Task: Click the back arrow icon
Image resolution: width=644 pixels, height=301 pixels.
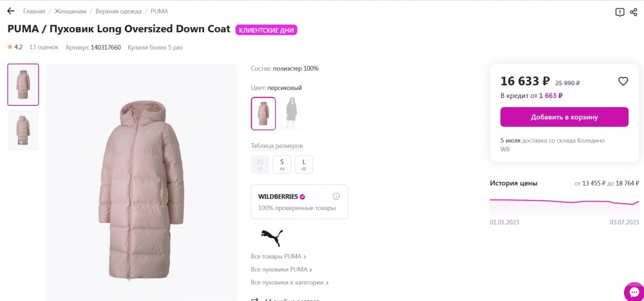Action: click(11, 11)
